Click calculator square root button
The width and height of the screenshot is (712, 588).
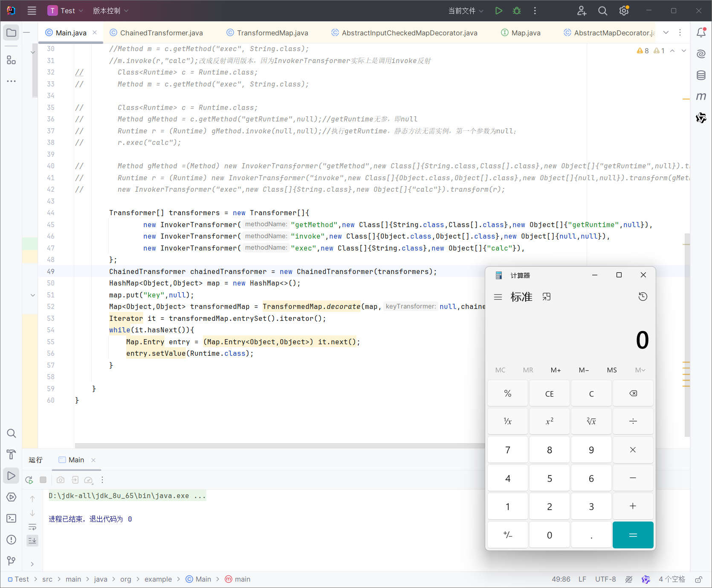pyautogui.click(x=591, y=421)
